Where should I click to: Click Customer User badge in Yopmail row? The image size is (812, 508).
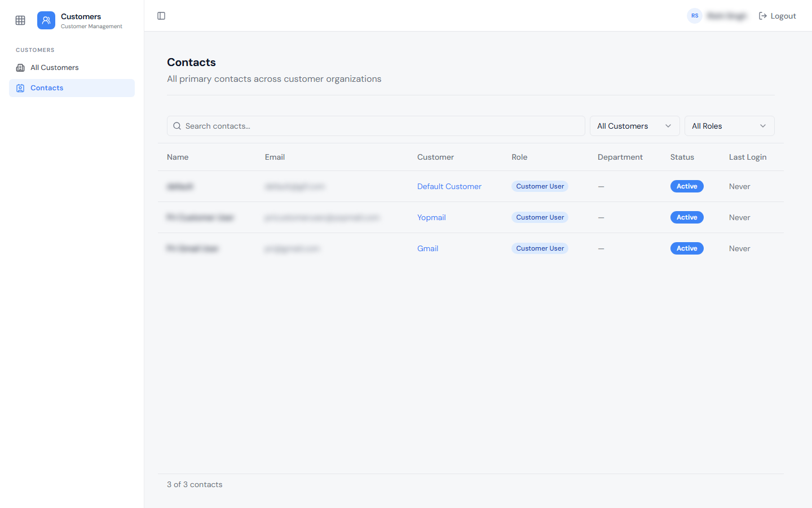(x=540, y=217)
